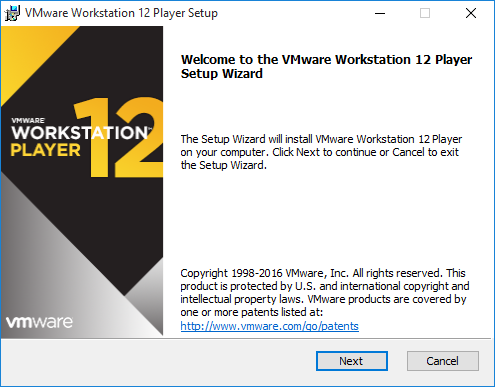Click the copyright notice paragraph
This screenshot has height=387, width=495.
click(x=325, y=293)
